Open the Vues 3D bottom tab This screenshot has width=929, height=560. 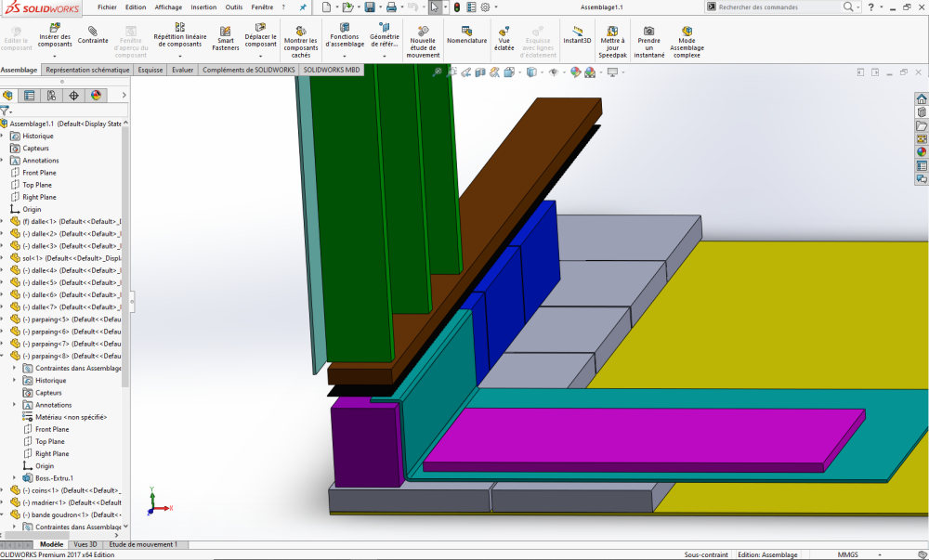click(85, 544)
